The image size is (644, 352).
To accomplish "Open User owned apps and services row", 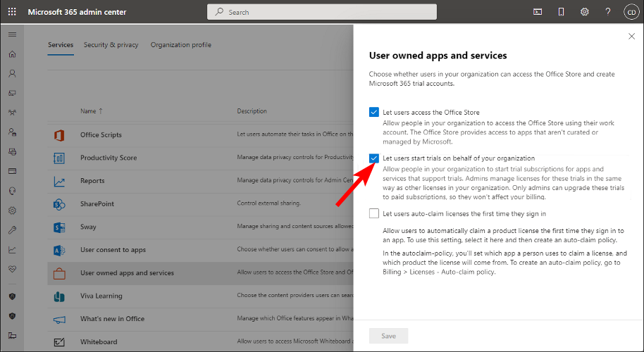I will pos(200,273).
